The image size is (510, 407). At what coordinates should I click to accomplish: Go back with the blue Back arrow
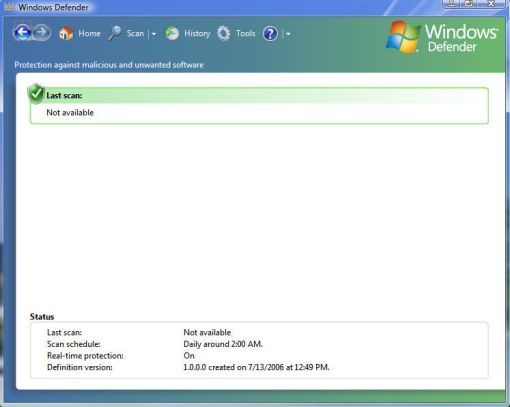22,33
